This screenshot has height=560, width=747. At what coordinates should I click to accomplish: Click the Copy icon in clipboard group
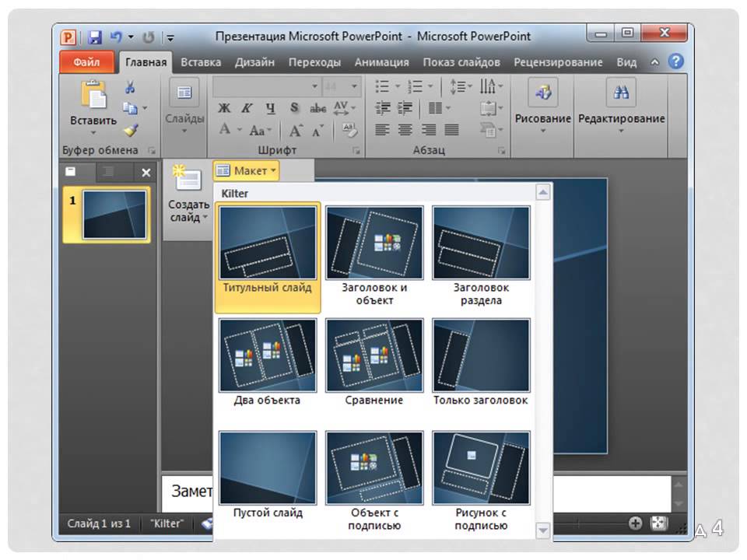[130, 108]
